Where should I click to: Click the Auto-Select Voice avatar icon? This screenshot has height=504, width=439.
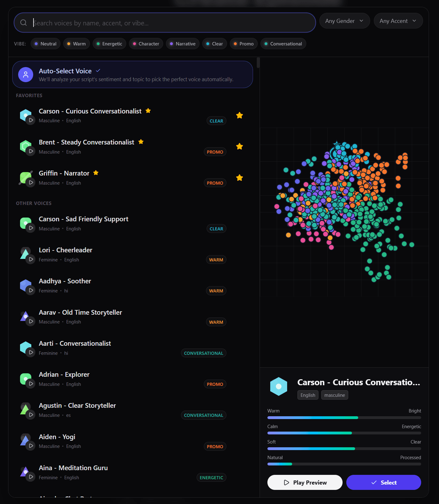pos(26,75)
